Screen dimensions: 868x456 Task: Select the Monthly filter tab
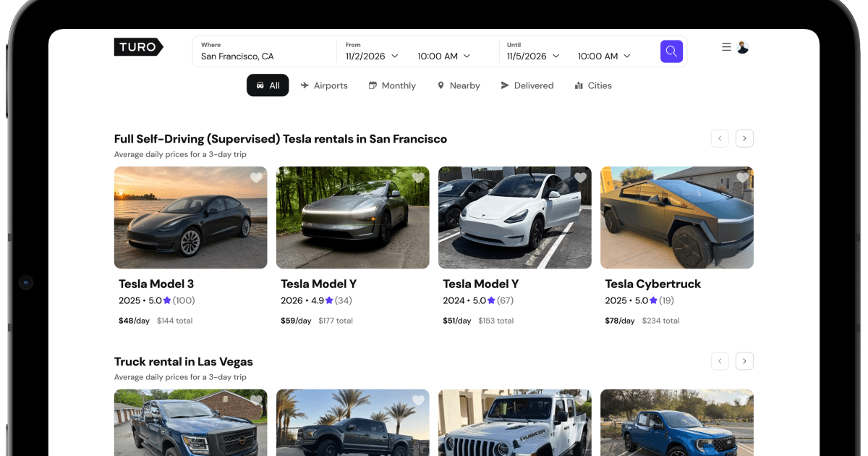392,85
